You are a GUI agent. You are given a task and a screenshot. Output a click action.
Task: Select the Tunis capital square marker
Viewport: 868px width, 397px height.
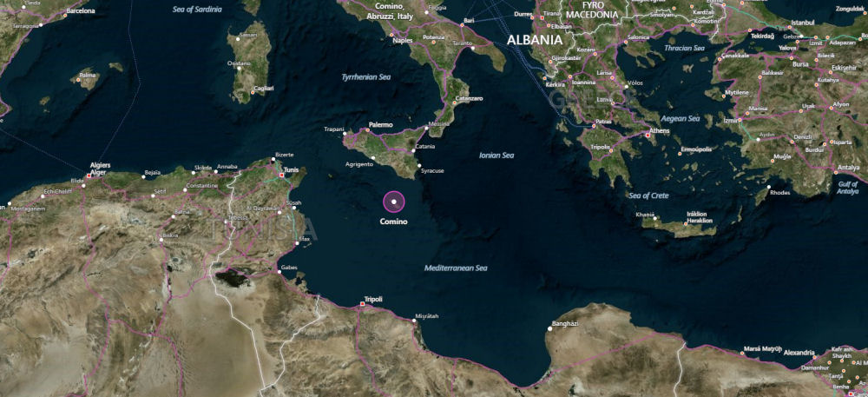[x=282, y=175]
